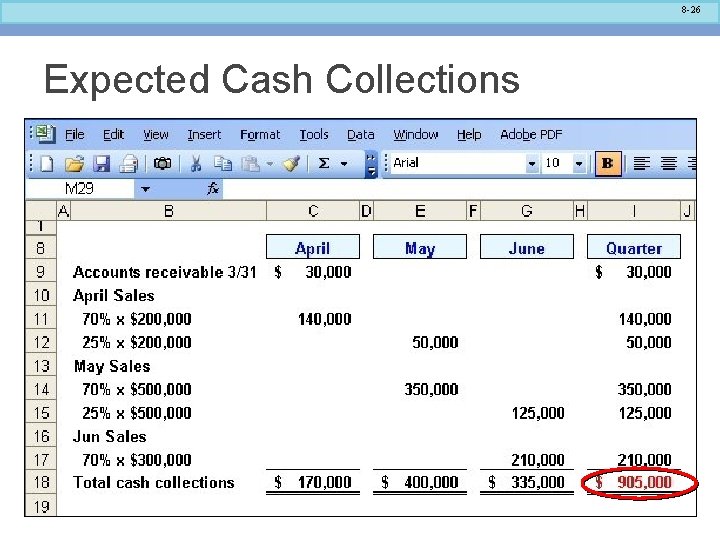Image resolution: width=720 pixels, height=540 pixels.
Task: Open the Tools menu
Action: click(314, 135)
